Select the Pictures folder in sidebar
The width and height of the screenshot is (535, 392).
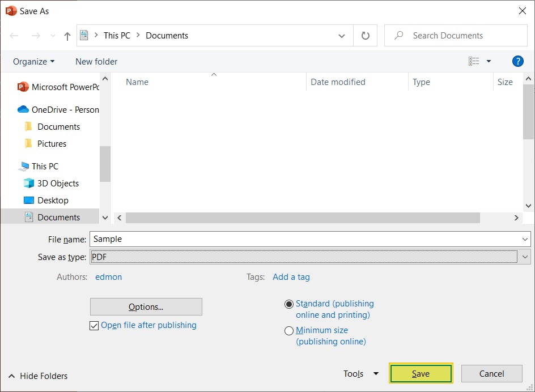click(52, 143)
